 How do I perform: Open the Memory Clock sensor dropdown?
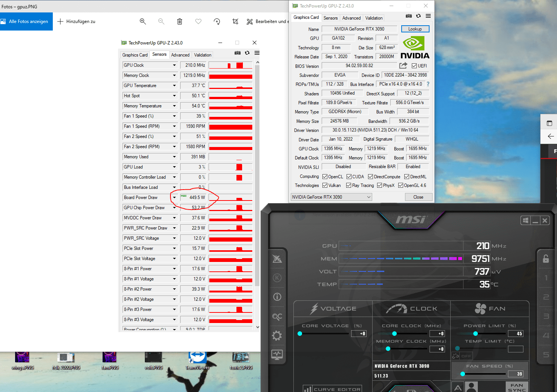(174, 75)
